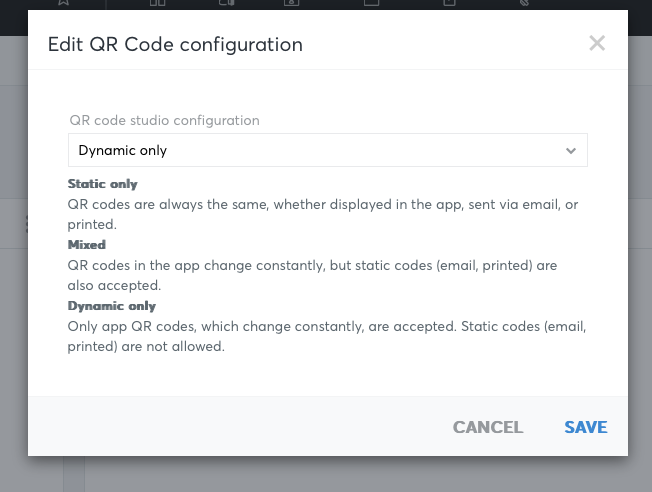The width and height of the screenshot is (652, 492).
Task: Click the bookmark icon in top bar
Action: (63, 2)
